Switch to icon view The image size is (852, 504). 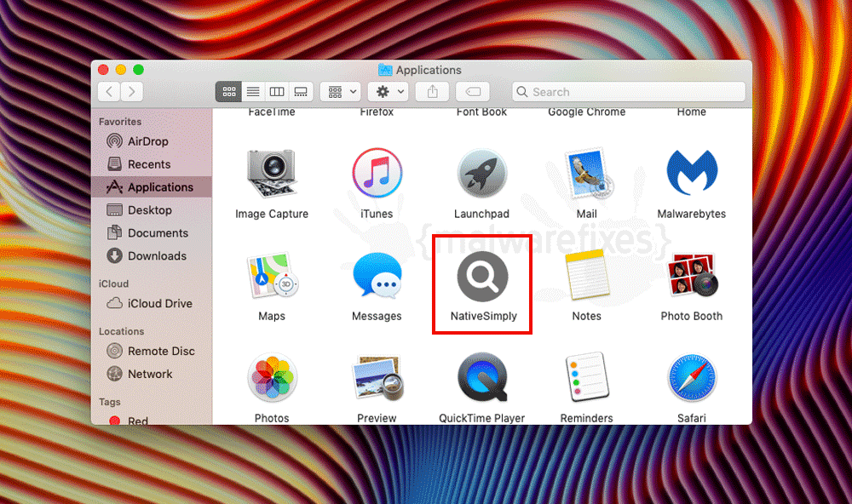point(228,92)
